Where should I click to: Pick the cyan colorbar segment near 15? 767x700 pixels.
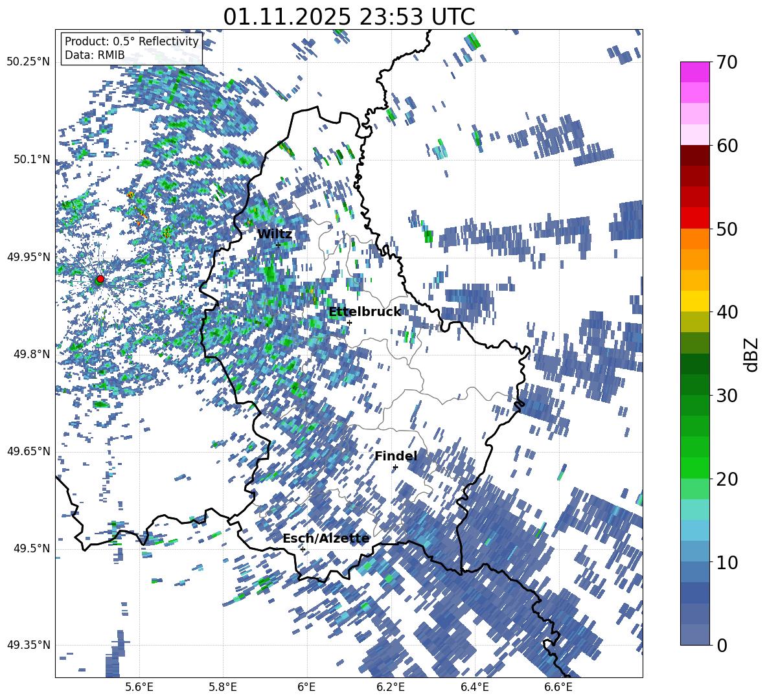point(694,510)
